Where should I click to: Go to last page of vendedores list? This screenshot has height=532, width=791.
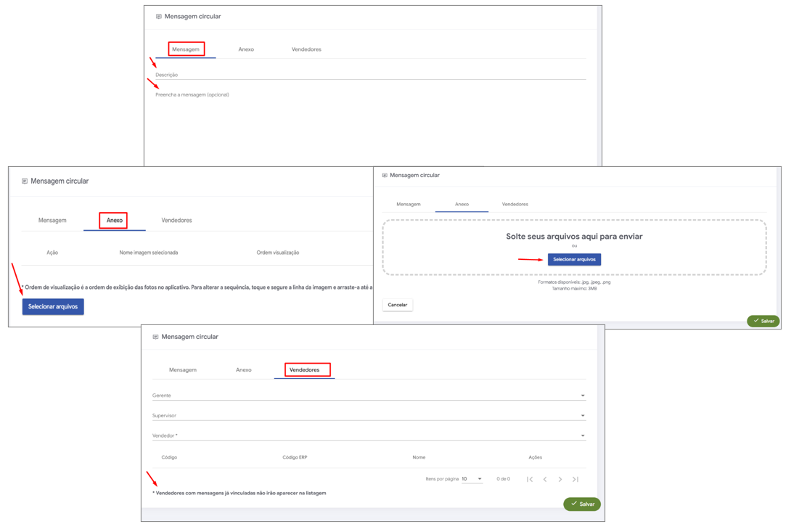click(575, 480)
